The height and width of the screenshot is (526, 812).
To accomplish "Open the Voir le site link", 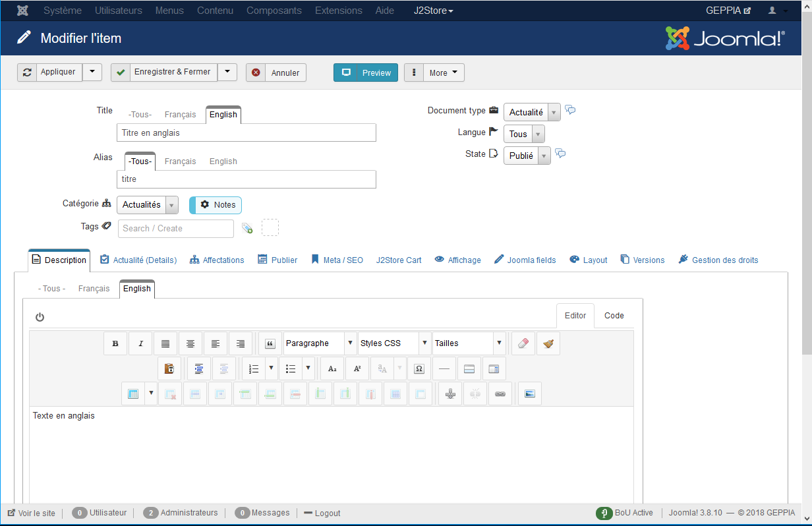I will (x=32, y=513).
